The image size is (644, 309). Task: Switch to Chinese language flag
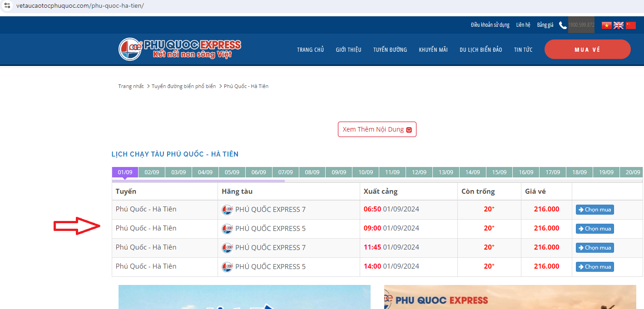[631, 25]
